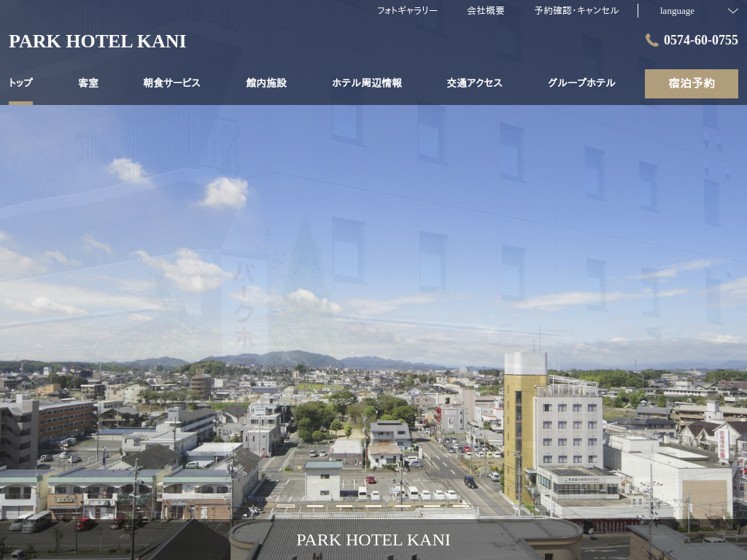Image resolution: width=747 pixels, height=560 pixels.
Task: Open the 交通アクセス menu item
Action: pos(474,83)
